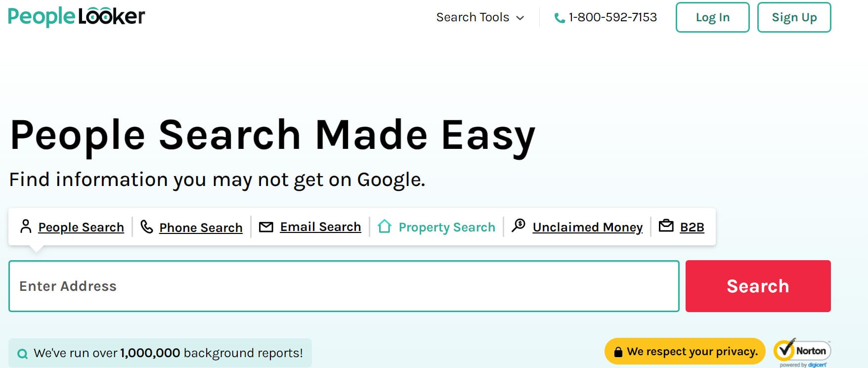Click the Sign Up button
The width and height of the screenshot is (868, 368).
pyautogui.click(x=794, y=17)
